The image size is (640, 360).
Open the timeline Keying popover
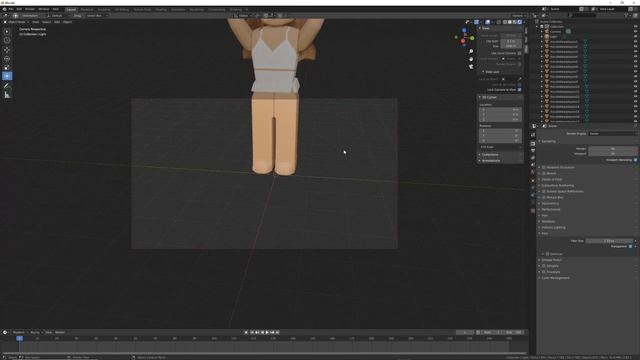pos(36,332)
